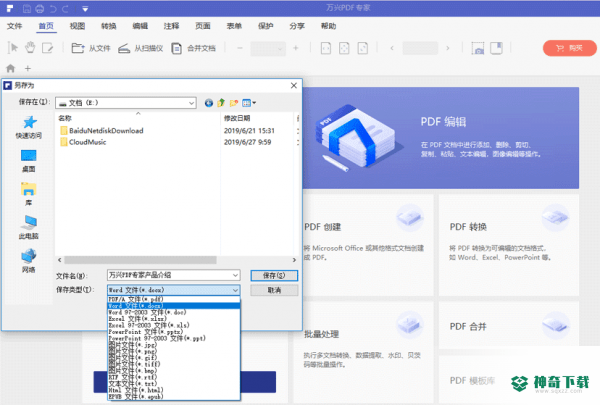The height and width of the screenshot is (405, 600).
Task: Select the fit page view icon
Action: pyautogui.click(x=344, y=48)
